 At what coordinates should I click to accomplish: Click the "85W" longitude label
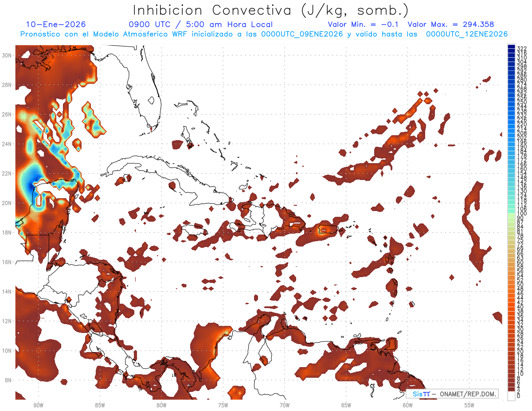click(100, 405)
